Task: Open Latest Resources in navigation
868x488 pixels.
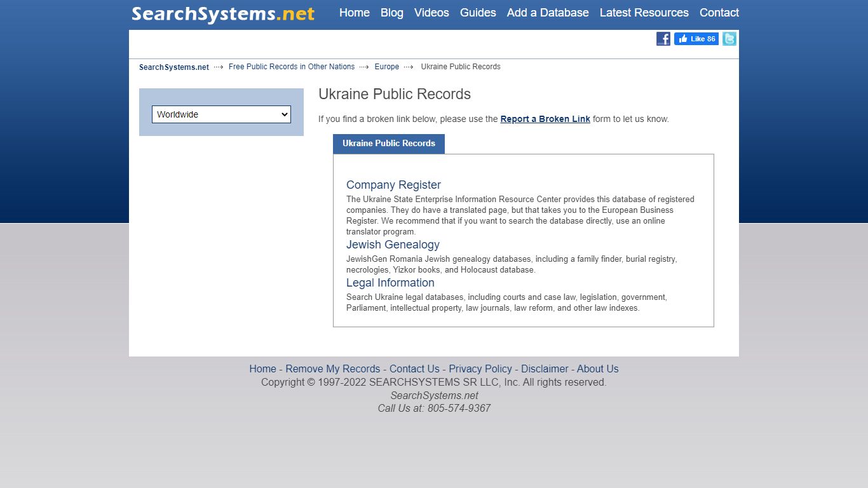Action: point(644,13)
